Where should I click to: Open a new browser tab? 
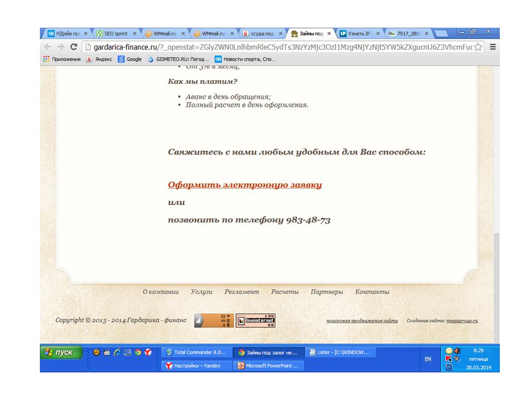pos(441,34)
